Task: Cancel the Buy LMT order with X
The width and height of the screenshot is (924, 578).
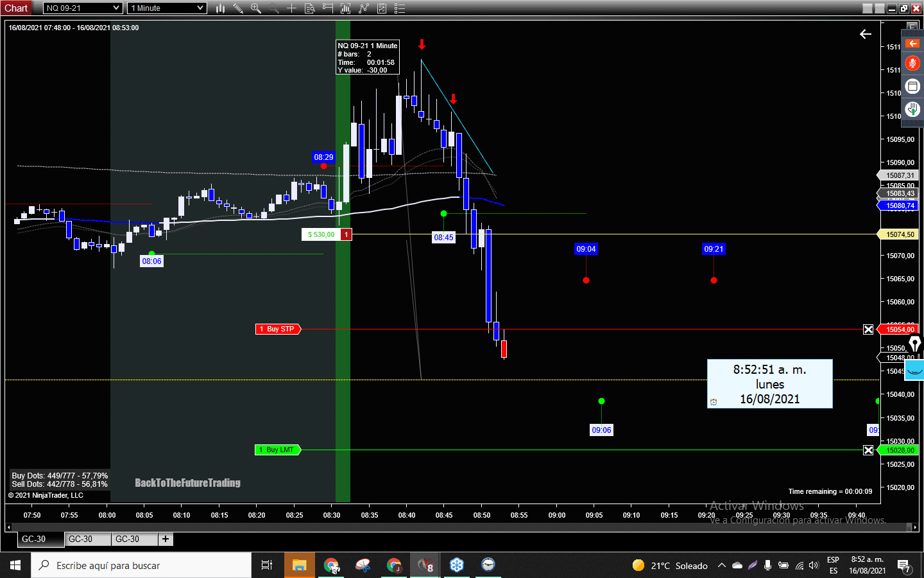Action: click(x=868, y=450)
